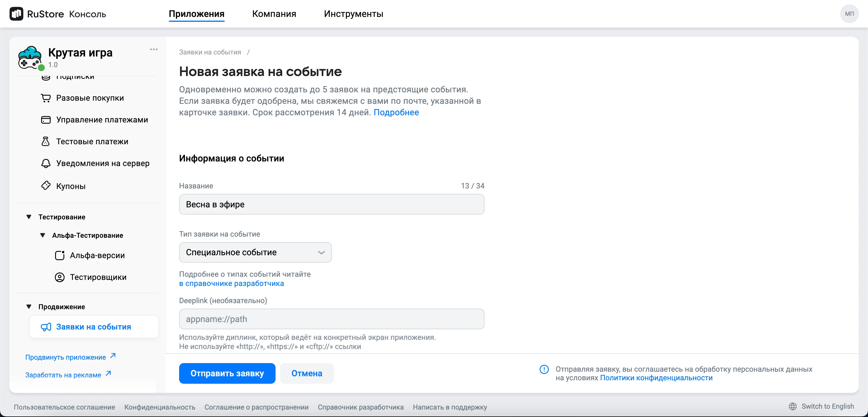Image resolution: width=868 pixels, height=417 pixels.
Task: Click the Отмена button
Action: [307, 373]
